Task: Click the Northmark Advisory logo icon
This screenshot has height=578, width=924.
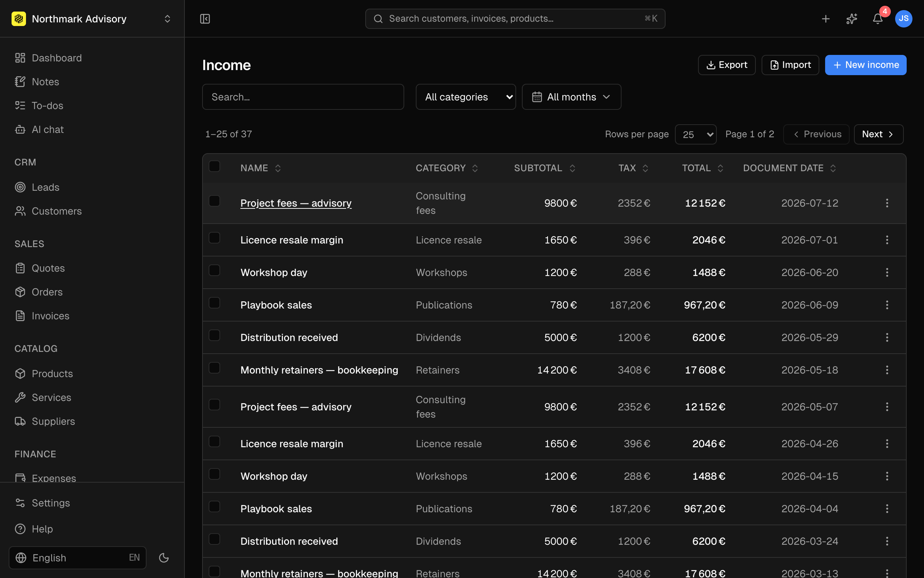Action: point(19,19)
